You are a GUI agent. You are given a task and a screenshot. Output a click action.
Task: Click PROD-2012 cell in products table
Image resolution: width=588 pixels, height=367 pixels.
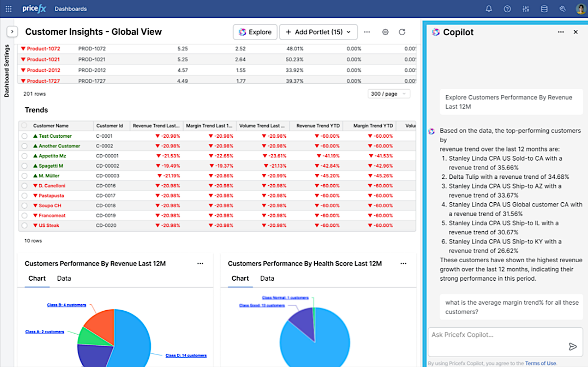click(92, 70)
